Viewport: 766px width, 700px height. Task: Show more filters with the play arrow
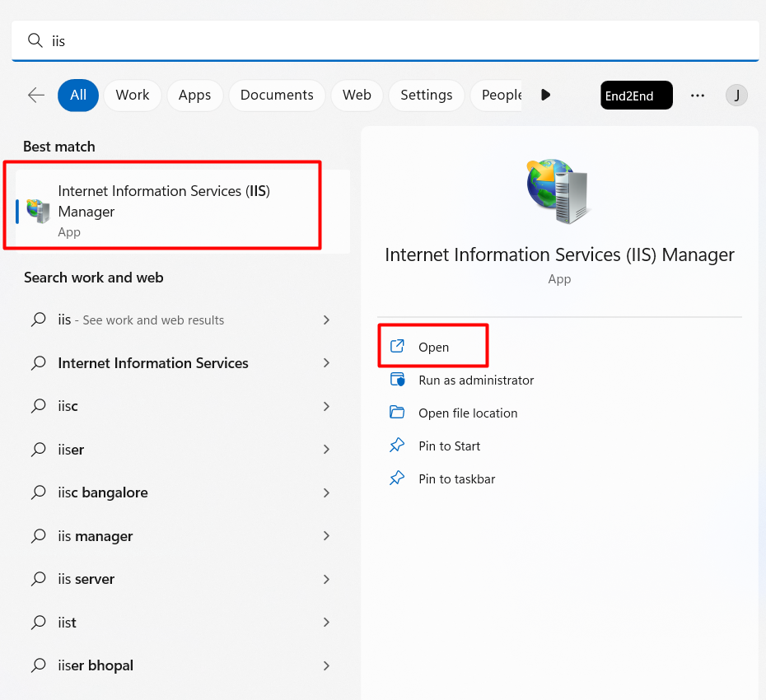pos(546,95)
